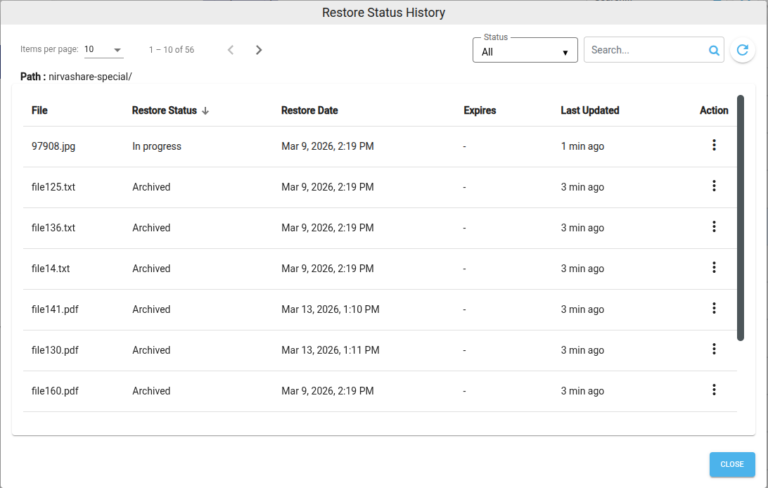Image resolution: width=768 pixels, height=488 pixels.
Task: Go to the previous page
Action: point(230,50)
